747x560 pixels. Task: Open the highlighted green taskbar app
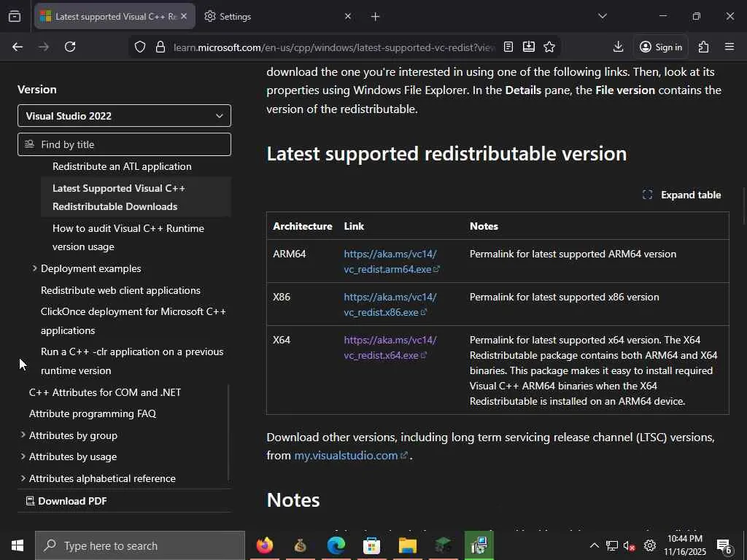click(479, 545)
